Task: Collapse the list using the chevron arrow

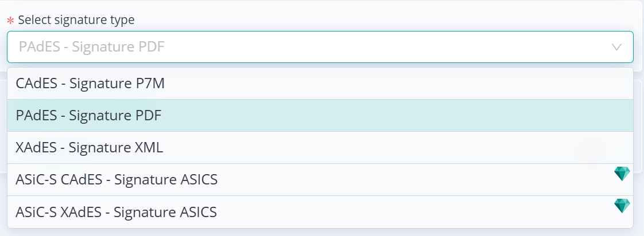Action: 616,47
